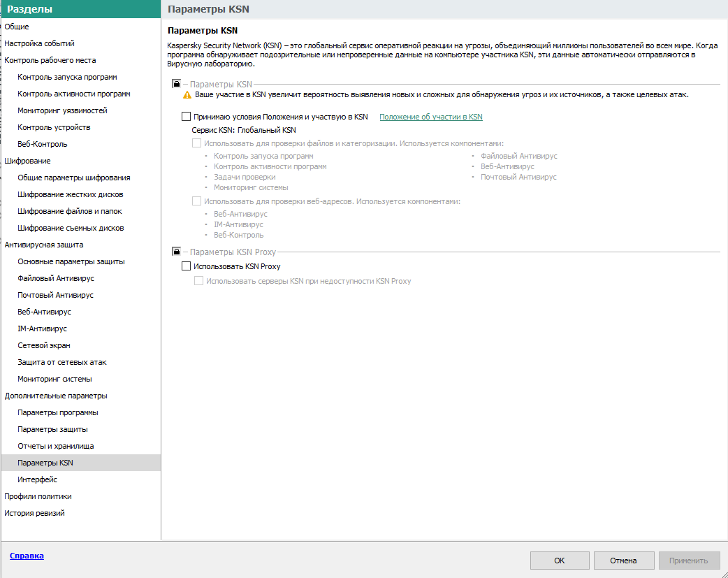Select the Общие section

point(81,27)
